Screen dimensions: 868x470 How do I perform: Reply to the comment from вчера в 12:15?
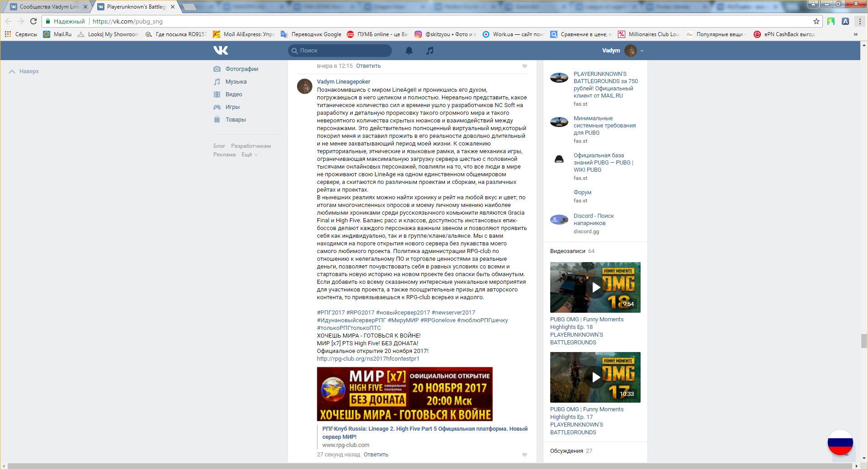[x=368, y=66]
